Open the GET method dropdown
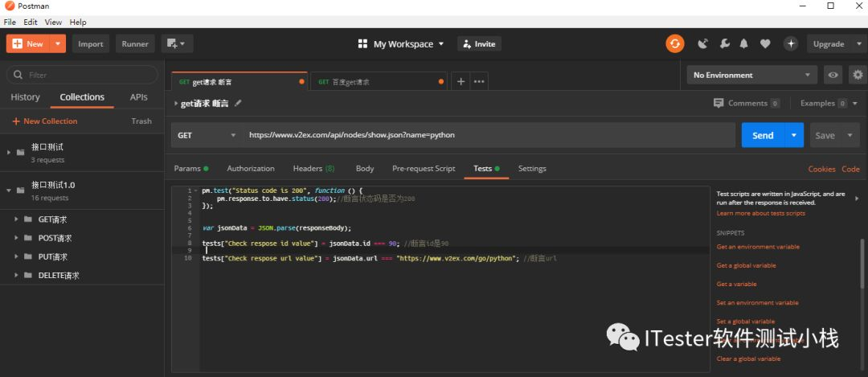This screenshot has height=377, width=868. coord(207,135)
